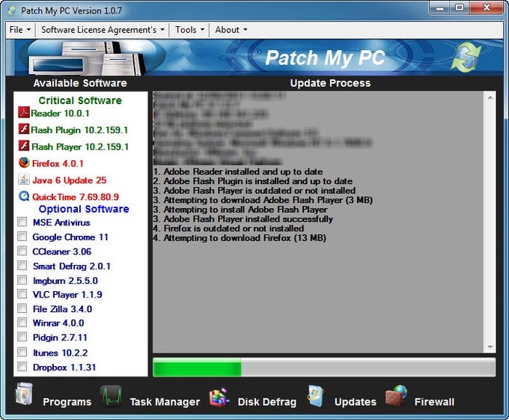Click the QuickTime 7.69.80.9 icon
Viewport: 509px width, 420px height.
tap(24, 196)
